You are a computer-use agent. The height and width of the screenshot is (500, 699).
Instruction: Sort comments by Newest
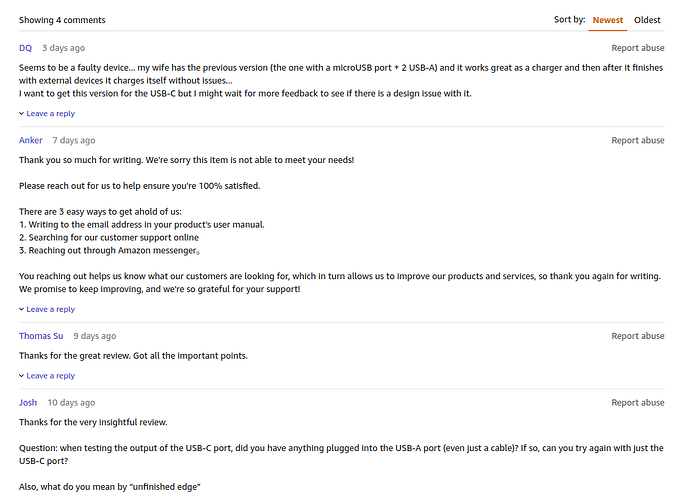tap(608, 20)
